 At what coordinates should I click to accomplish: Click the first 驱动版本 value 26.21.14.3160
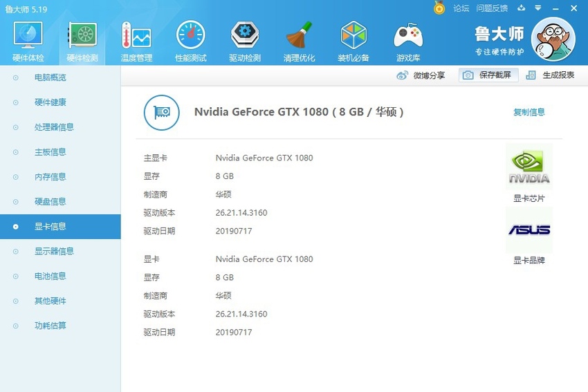(x=241, y=213)
